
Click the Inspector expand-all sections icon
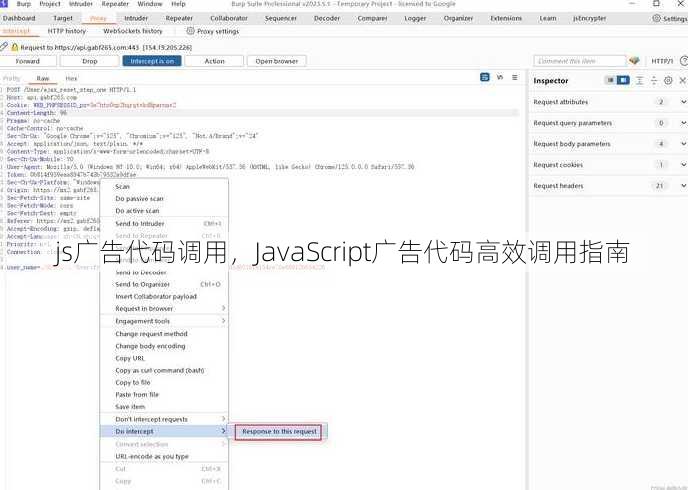coord(640,80)
